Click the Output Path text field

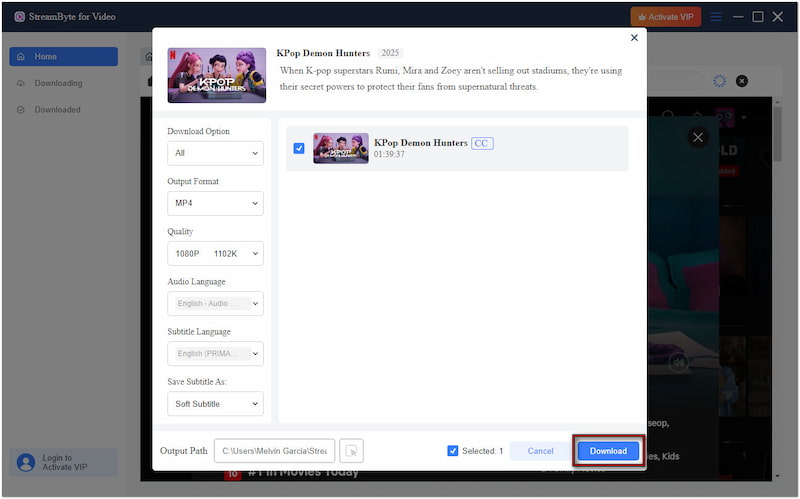[274, 451]
